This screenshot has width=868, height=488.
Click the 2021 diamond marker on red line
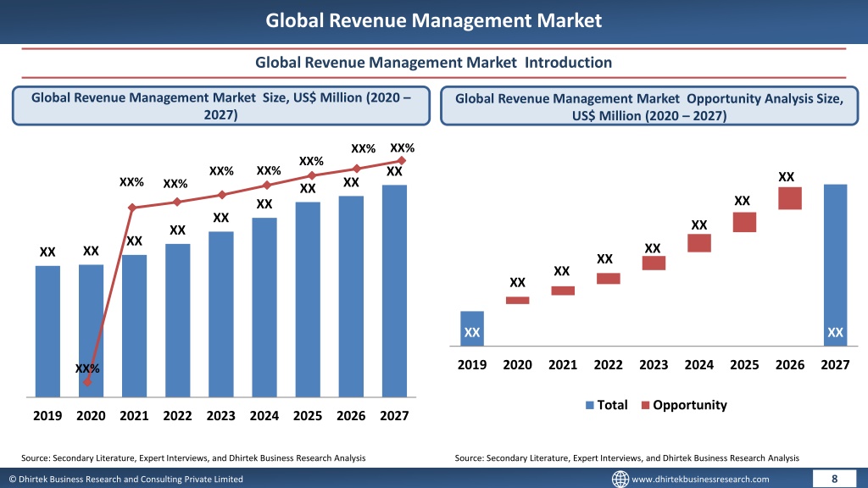click(x=131, y=208)
